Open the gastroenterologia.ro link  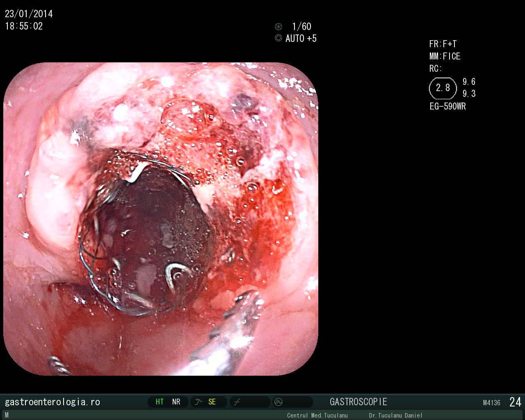click(x=52, y=402)
